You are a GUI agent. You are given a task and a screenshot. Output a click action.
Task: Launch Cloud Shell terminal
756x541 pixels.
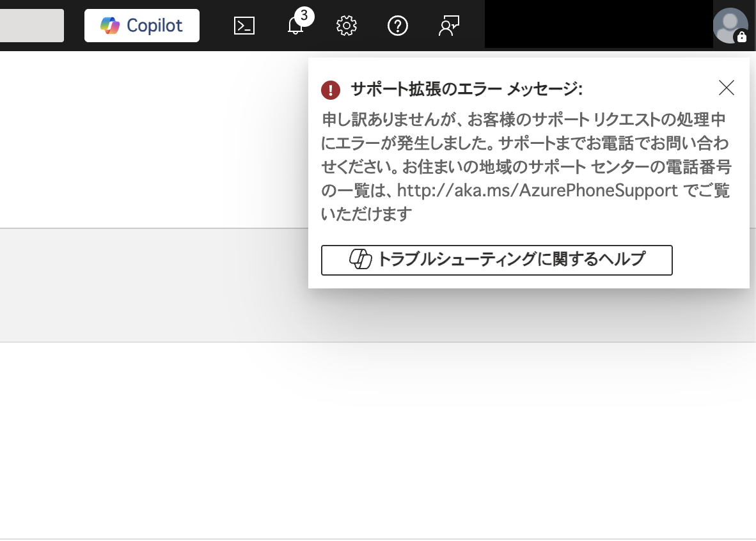tap(244, 26)
